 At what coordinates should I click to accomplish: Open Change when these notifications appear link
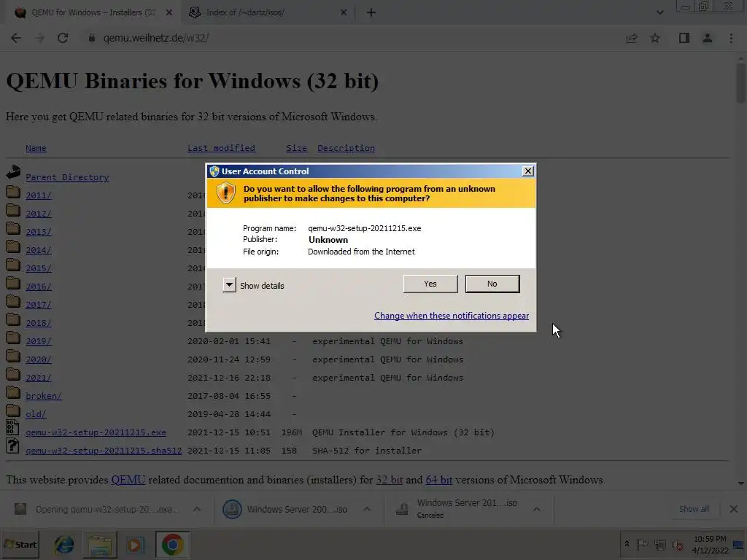[451, 316]
